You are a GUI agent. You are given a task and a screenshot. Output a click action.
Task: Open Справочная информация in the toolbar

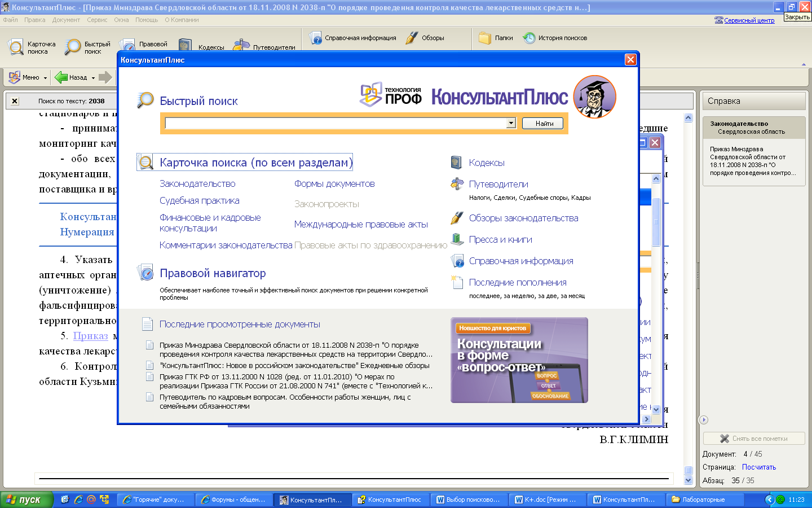point(353,38)
